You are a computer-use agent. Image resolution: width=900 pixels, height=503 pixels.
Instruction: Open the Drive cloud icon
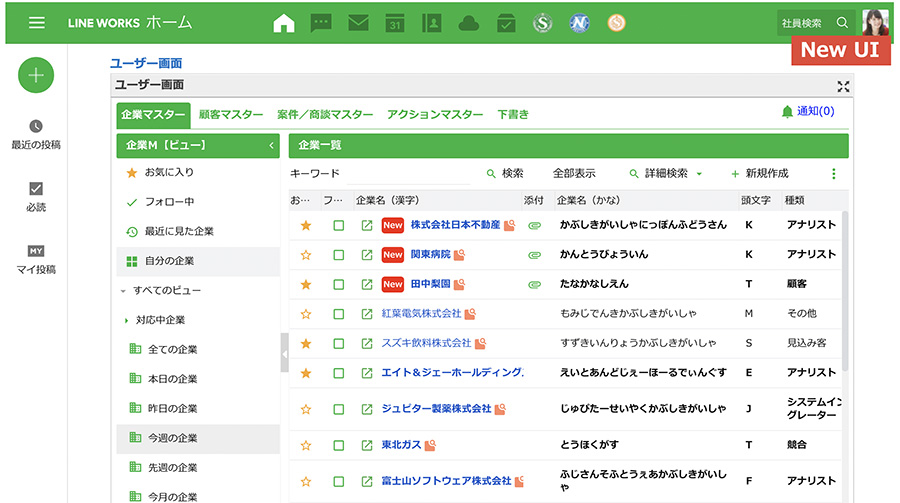[x=468, y=22]
